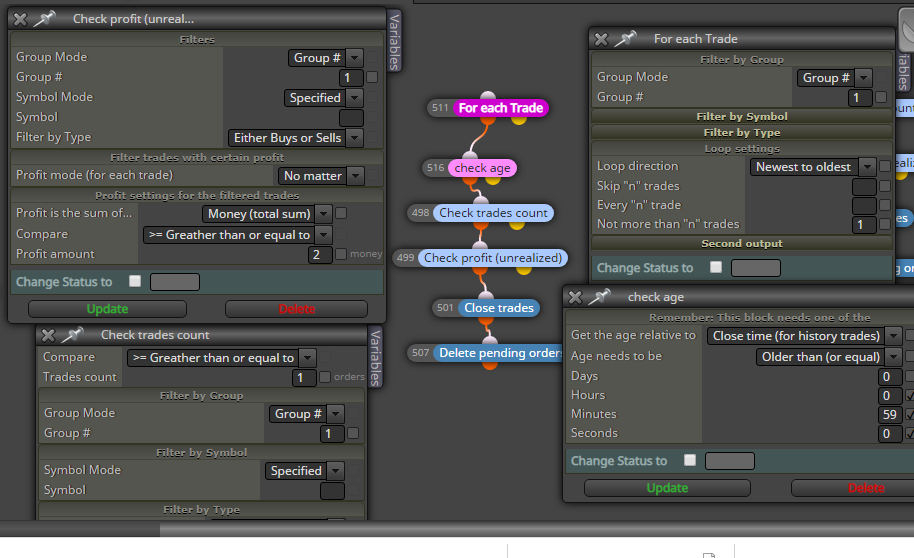Toggle Change Status checkbox in For each Trade panel

pos(716,267)
